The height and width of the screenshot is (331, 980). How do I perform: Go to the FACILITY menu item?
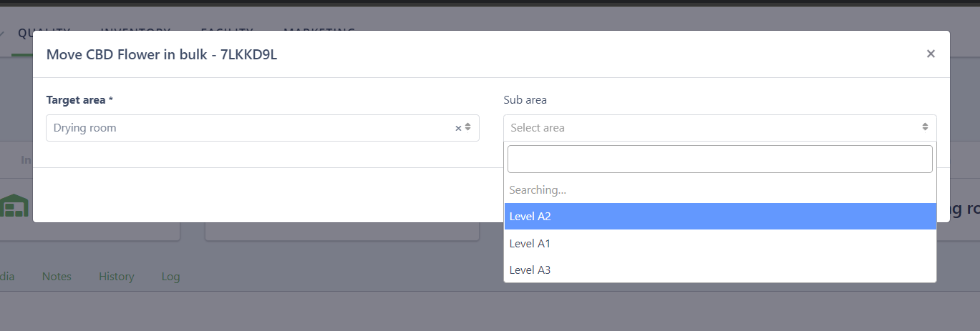(227, 32)
